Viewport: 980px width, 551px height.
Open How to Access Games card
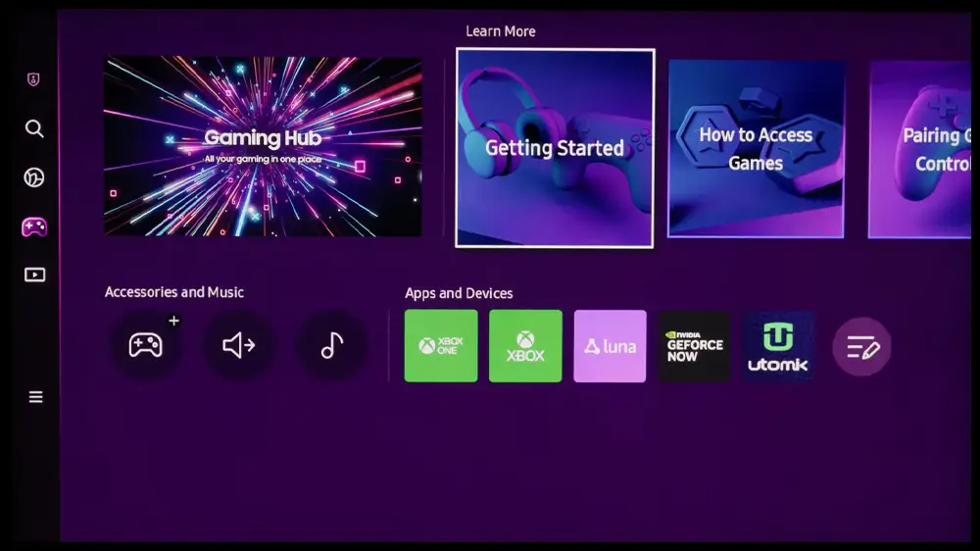[x=756, y=149]
